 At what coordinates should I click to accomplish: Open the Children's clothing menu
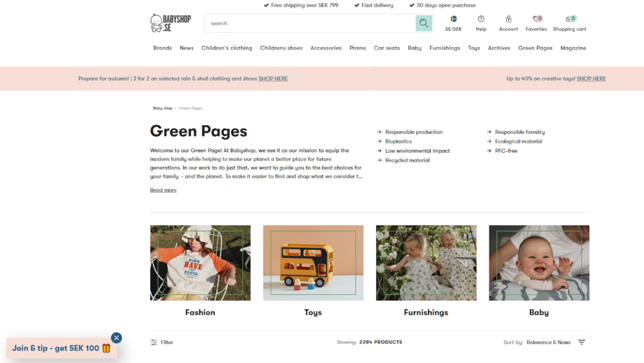(226, 48)
